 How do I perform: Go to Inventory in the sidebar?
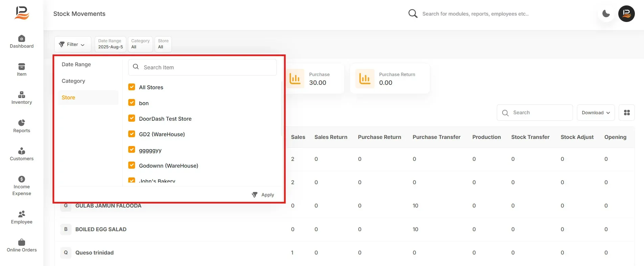pyautogui.click(x=22, y=98)
